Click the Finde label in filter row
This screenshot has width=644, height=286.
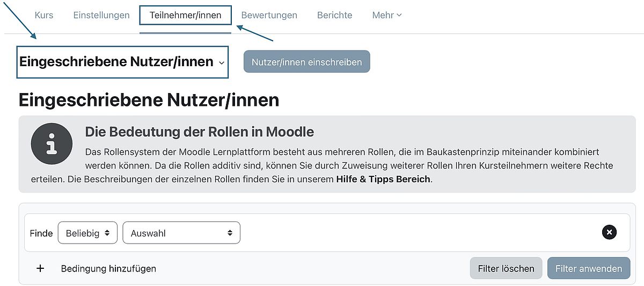[x=41, y=233]
